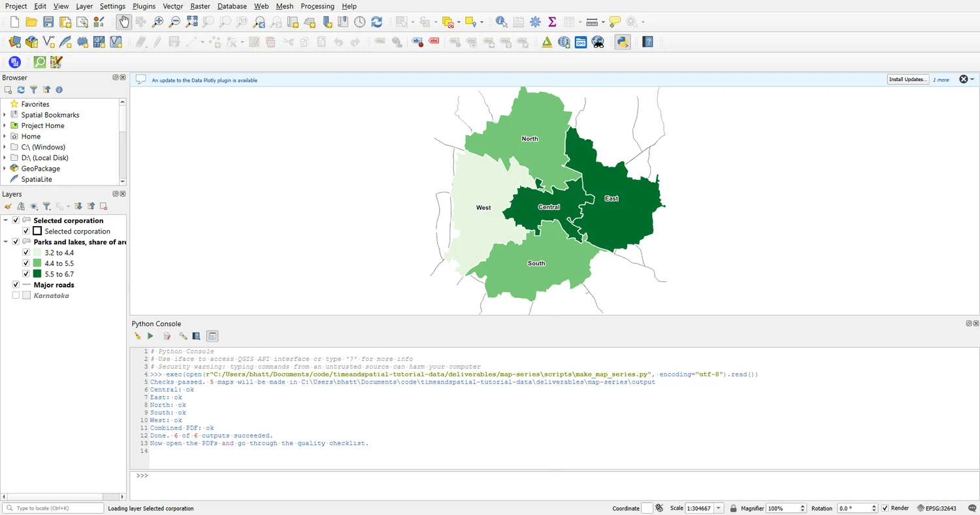This screenshot has height=515, width=980.
Task: Expand the GeoPackage node
Action: [5, 169]
